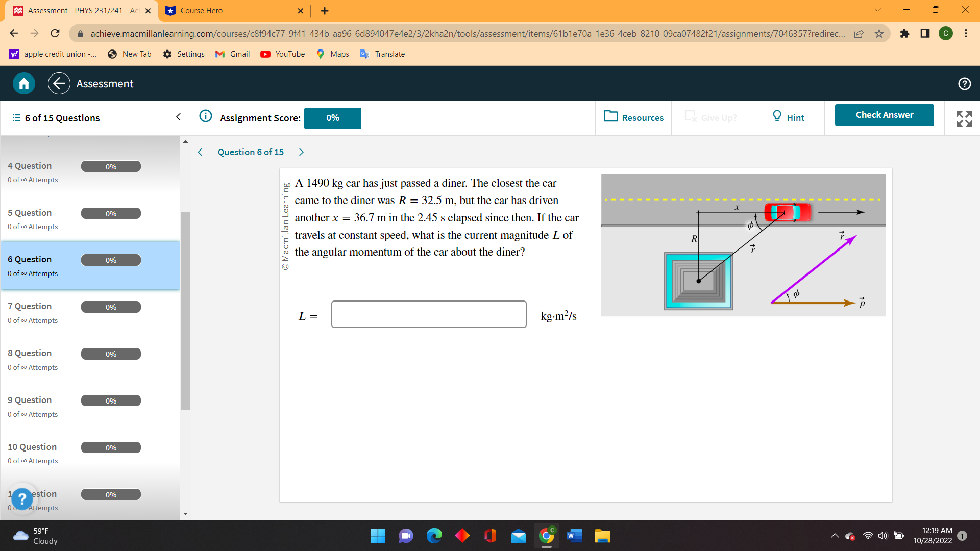Open help via the question mark icon
Screen dimensions: 980x551
coord(966,83)
